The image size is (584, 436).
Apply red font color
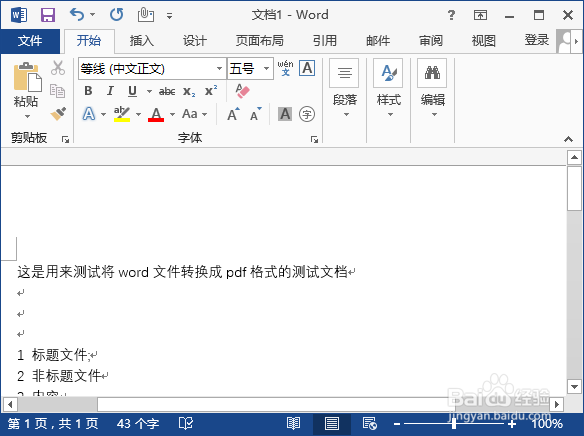(x=156, y=114)
